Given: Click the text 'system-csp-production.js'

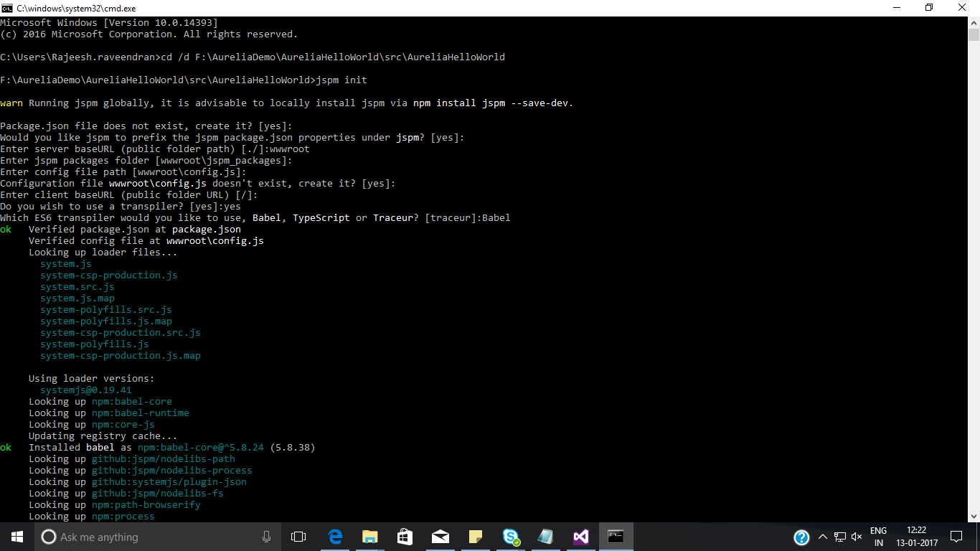Looking at the screenshot, I should pos(109,275).
